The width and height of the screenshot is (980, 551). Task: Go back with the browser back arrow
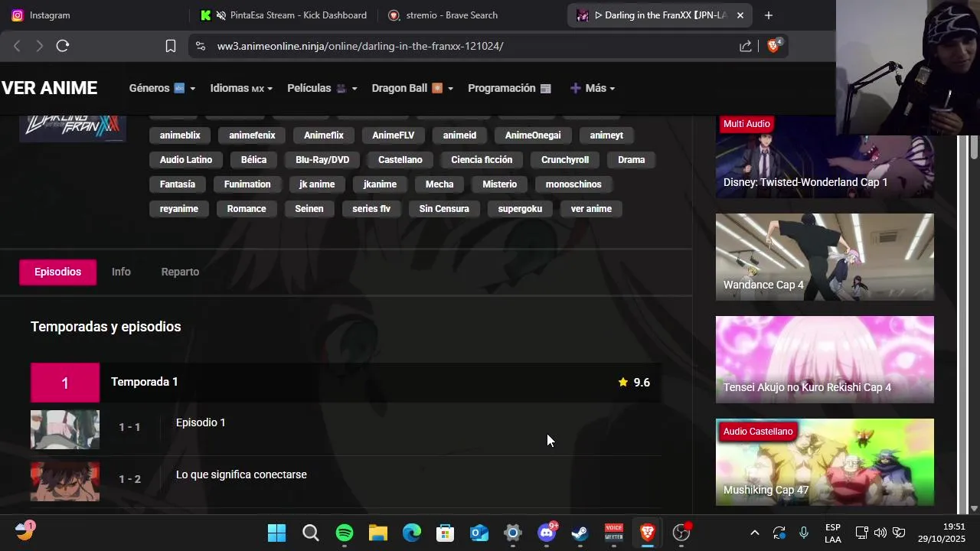[17, 46]
